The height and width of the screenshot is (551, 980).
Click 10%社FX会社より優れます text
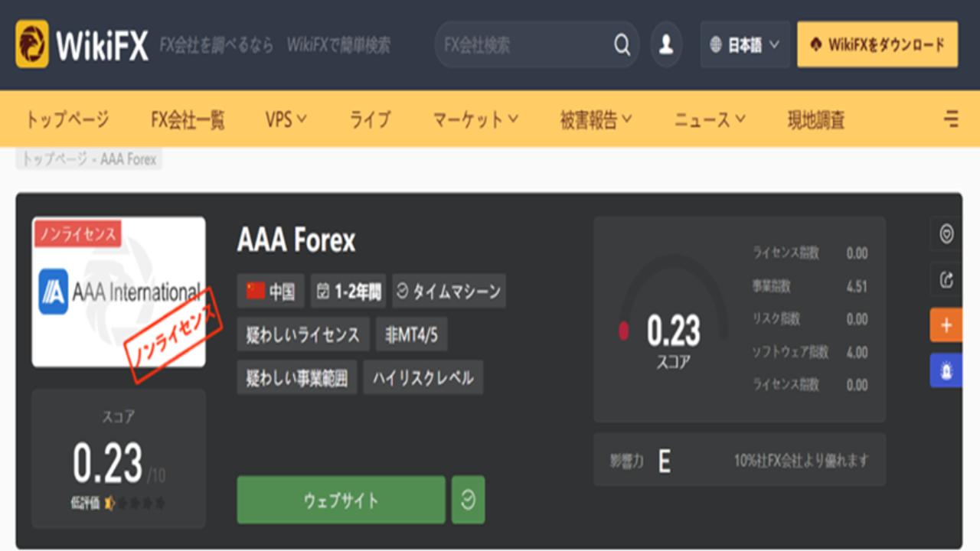pyautogui.click(x=801, y=461)
